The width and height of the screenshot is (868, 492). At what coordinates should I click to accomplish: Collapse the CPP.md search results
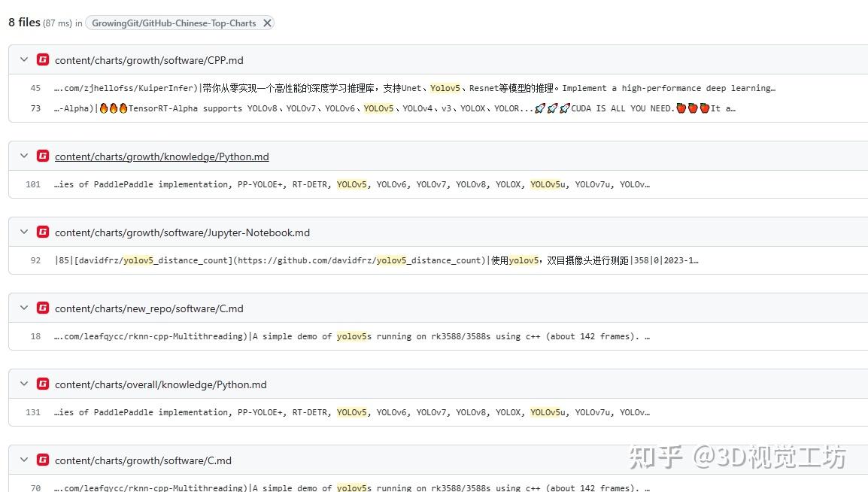coord(23,59)
